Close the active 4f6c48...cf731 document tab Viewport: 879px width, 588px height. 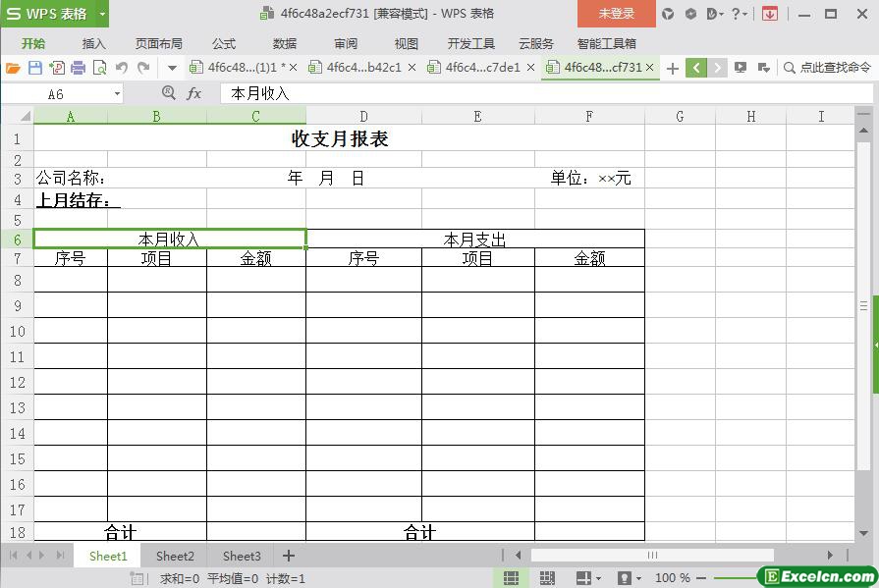pos(650,68)
